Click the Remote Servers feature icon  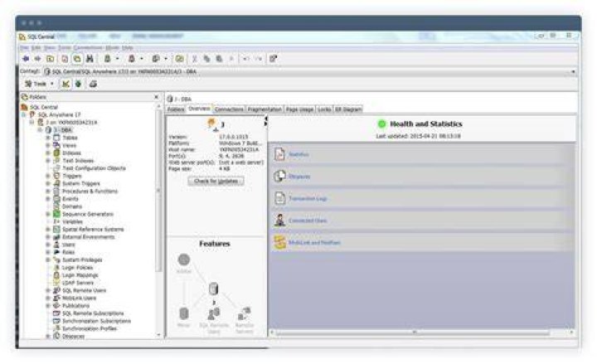[x=244, y=314]
